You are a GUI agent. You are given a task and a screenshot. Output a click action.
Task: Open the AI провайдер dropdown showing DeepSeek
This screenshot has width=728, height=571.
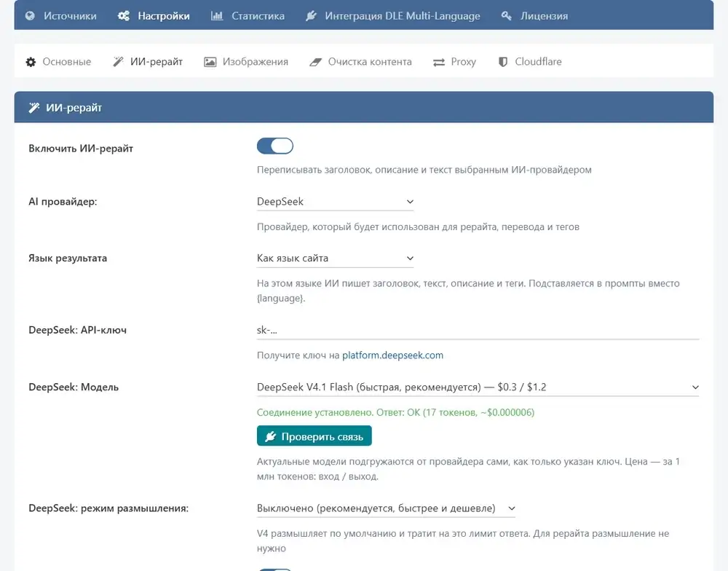click(335, 202)
